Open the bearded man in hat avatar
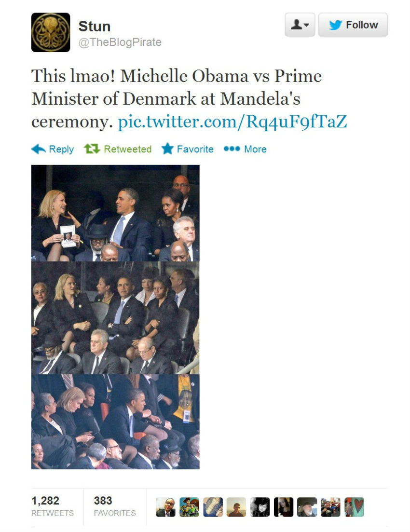The height and width of the screenshot is (532, 410). point(307,507)
